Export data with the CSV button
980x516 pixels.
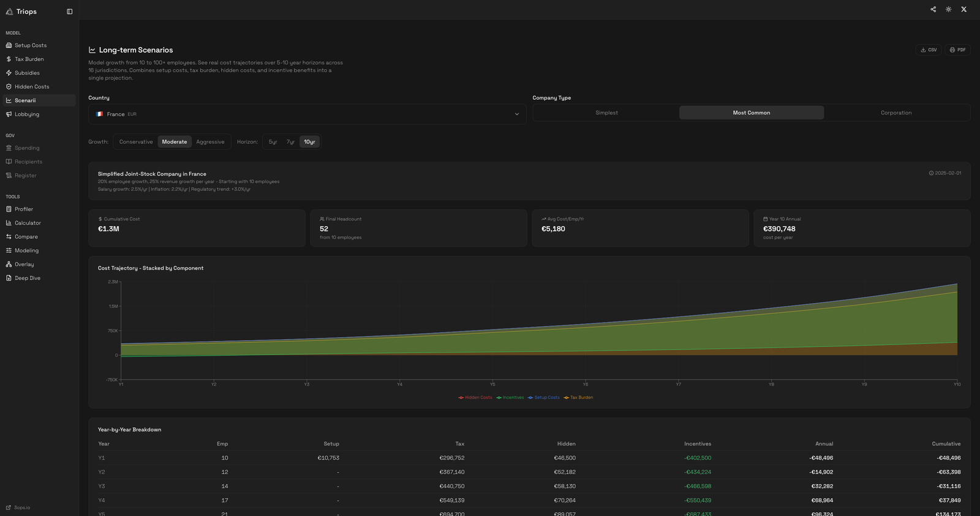[928, 50]
